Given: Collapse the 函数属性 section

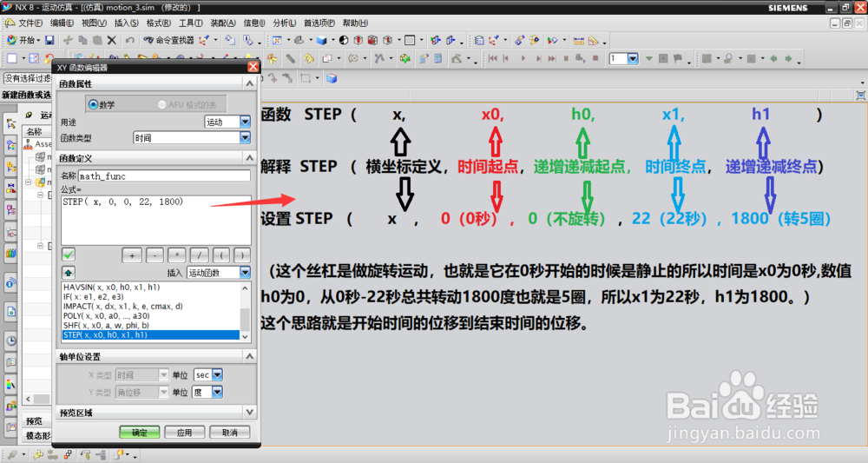Looking at the screenshot, I should coord(250,83).
